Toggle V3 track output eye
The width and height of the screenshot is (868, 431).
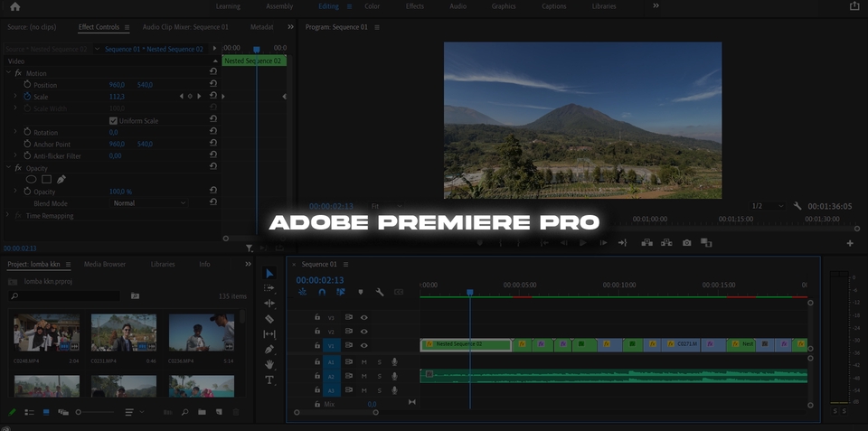(x=363, y=317)
